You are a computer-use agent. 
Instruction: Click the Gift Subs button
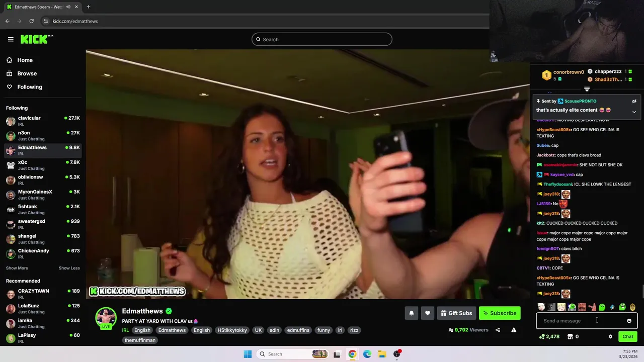tap(457, 313)
